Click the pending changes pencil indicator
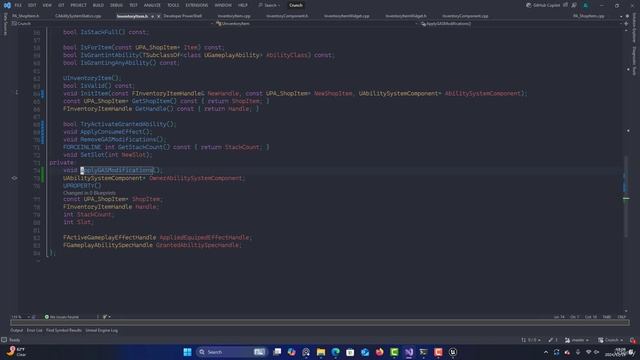The width and height of the screenshot is (640, 360). 553,340
